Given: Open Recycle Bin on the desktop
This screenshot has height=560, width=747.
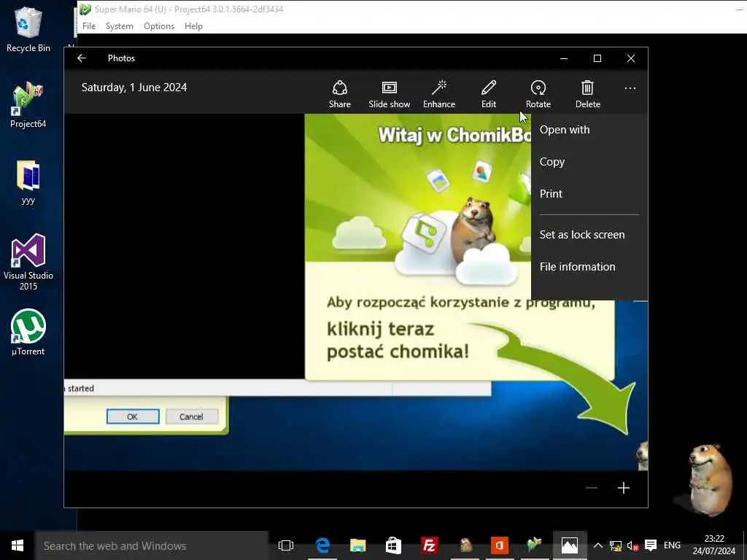Looking at the screenshot, I should click(28, 30).
